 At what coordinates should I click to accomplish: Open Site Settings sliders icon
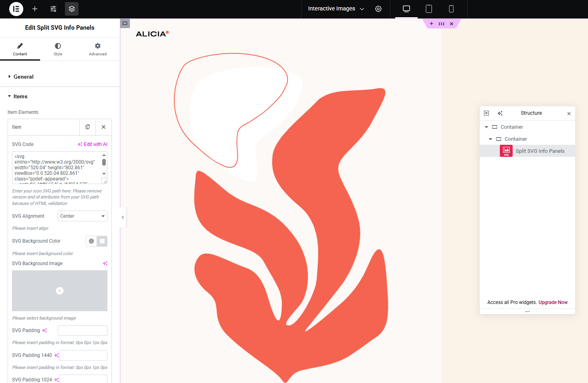tap(53, 9)
